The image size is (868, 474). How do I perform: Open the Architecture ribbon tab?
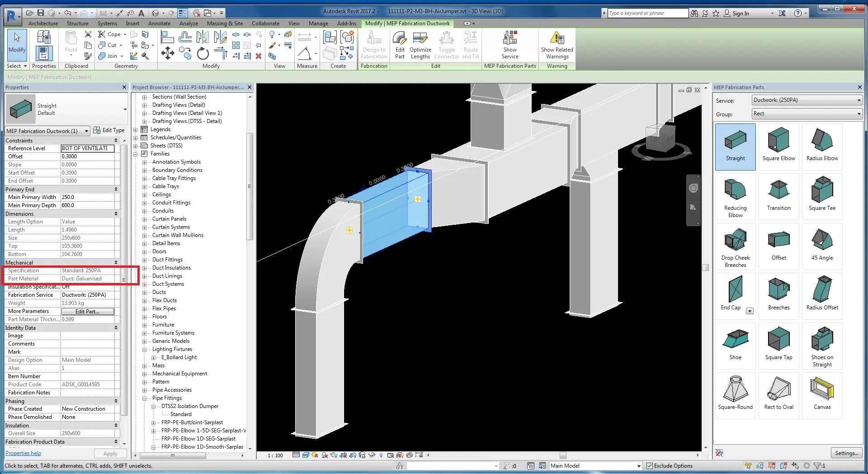click(43, 24)
